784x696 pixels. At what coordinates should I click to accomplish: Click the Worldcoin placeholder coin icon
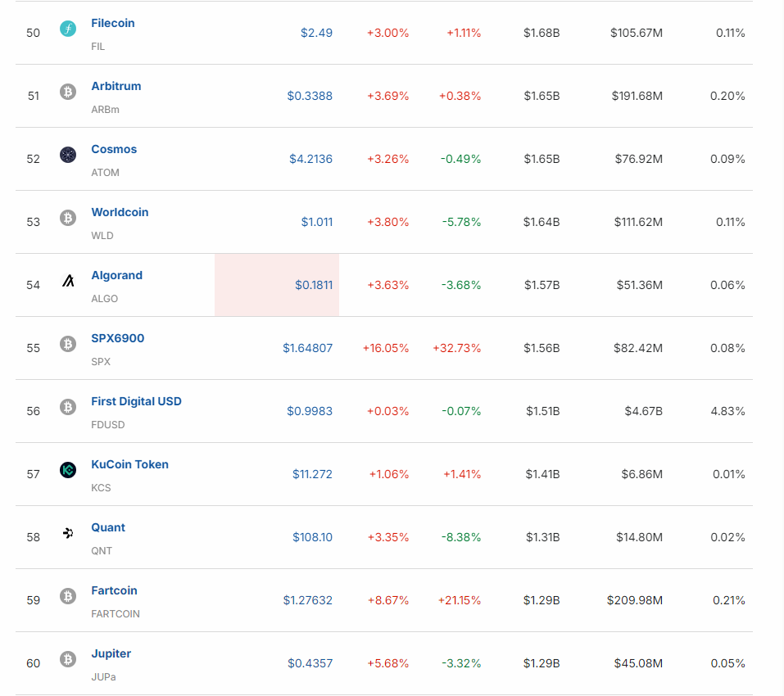coord(68,218)
